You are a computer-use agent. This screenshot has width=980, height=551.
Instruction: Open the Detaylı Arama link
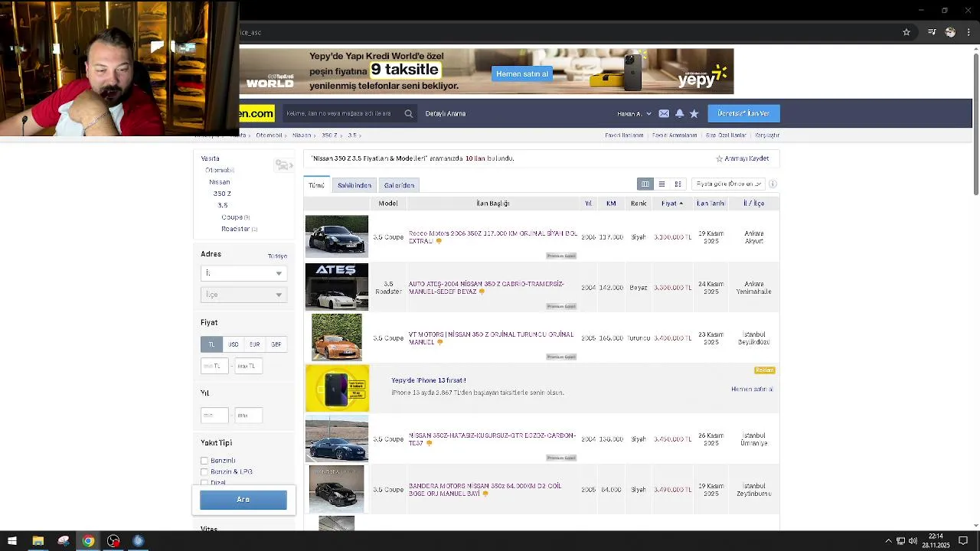pos(446,113)
